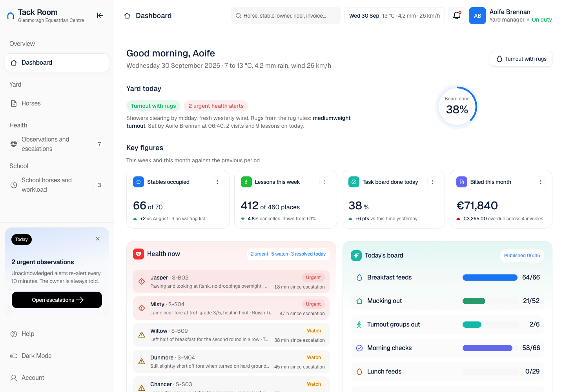The image size is (565, 392).
Task: Click the Willow watch warning triangle icon
Action: coord(142,335)
